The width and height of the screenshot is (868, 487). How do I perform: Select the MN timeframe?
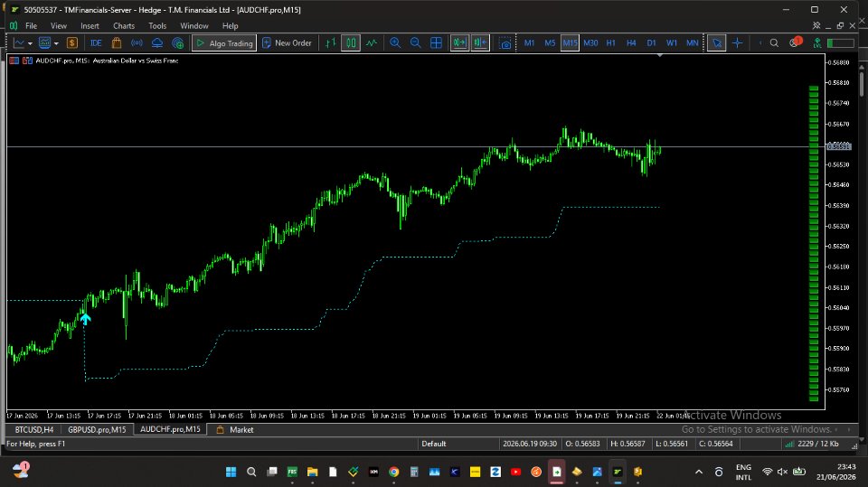click(692, 42)
